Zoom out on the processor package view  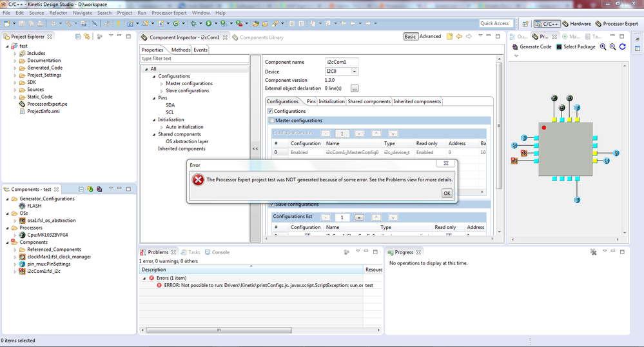[x=612, y=47]
